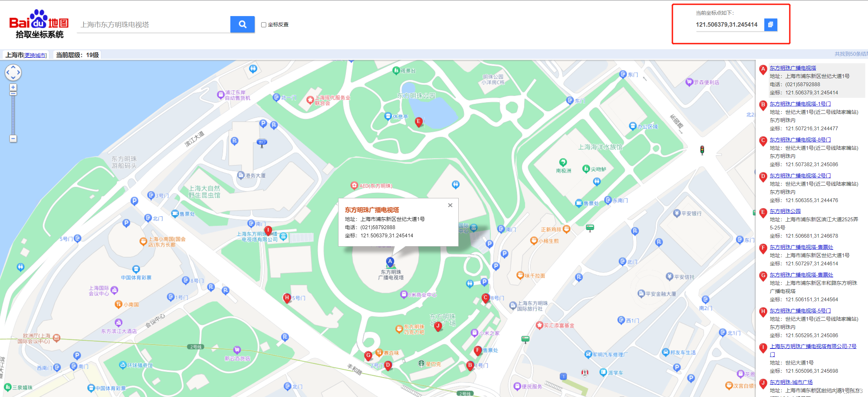This screenshot has width=868, height=397.
Task: Open result 东方明珠-城市广场
Action: (791, 382)
